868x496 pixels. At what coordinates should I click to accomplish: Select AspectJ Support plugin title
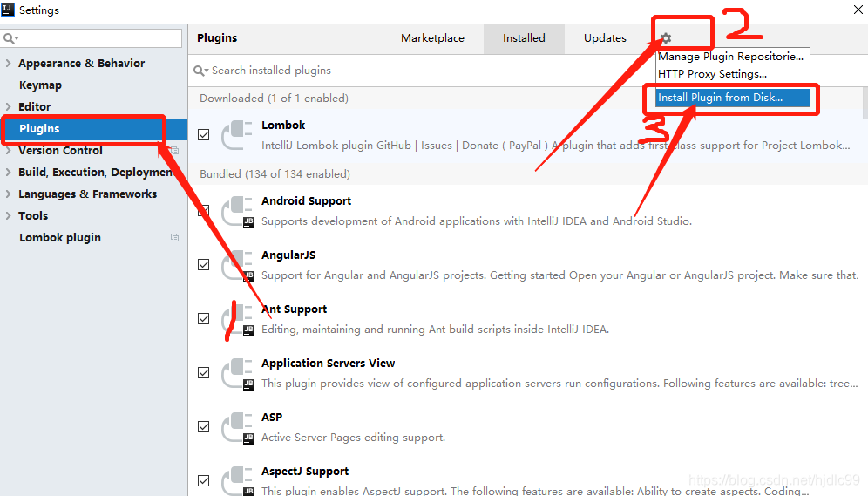coord(305,471)
